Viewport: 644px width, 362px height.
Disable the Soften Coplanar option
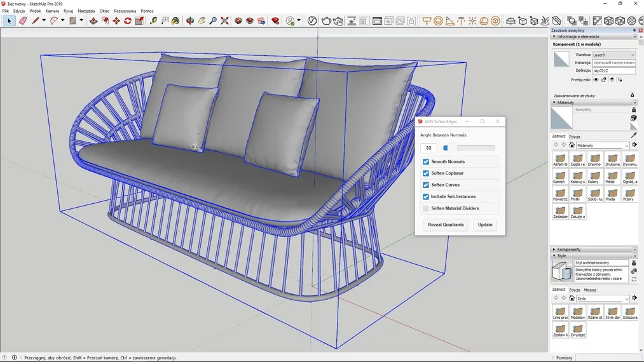point(426,173)
